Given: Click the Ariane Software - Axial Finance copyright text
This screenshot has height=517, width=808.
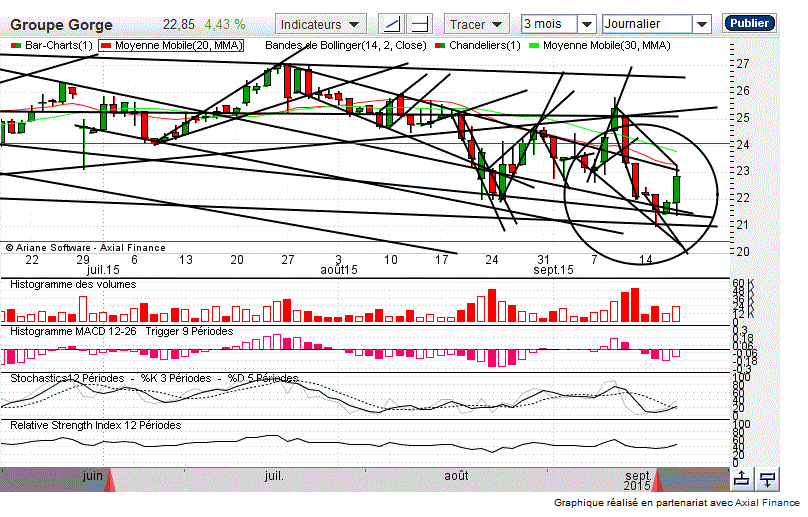Looking at the screenshot, I should (x=86, y=248).
